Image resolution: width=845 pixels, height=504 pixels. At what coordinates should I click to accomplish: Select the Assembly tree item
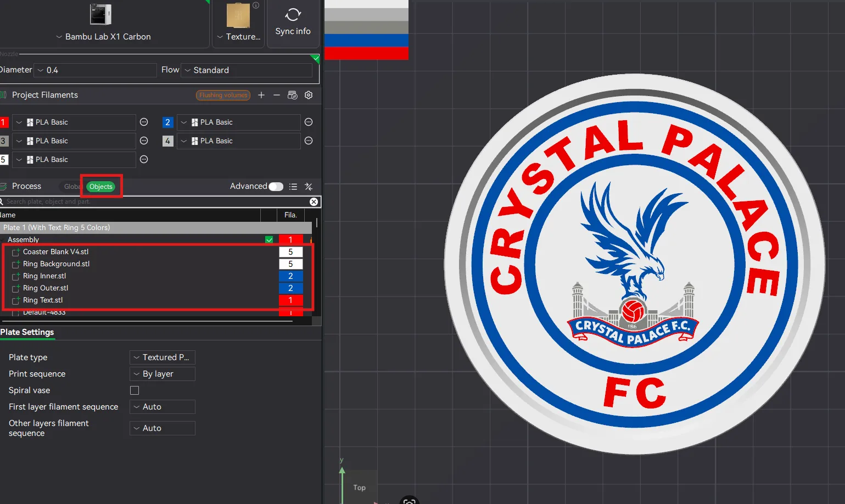23,239
